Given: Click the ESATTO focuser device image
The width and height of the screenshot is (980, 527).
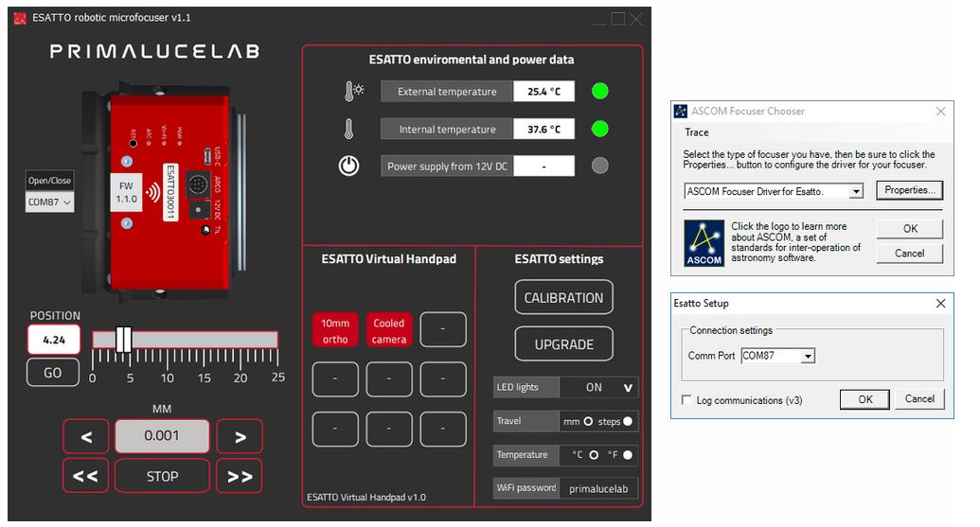Looking at the screenshot, I should coord(164,190).
